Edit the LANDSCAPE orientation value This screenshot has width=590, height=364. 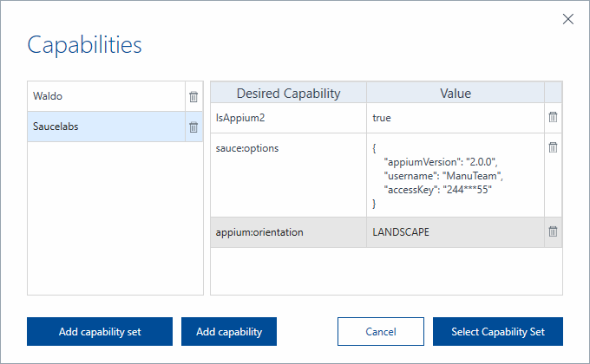(455, 232)
